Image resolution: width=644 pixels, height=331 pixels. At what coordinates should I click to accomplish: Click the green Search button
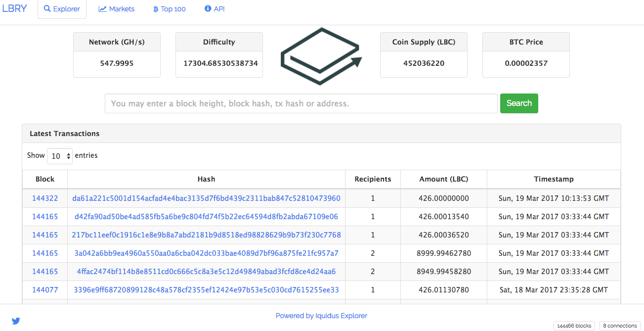(x=519, y=103)
